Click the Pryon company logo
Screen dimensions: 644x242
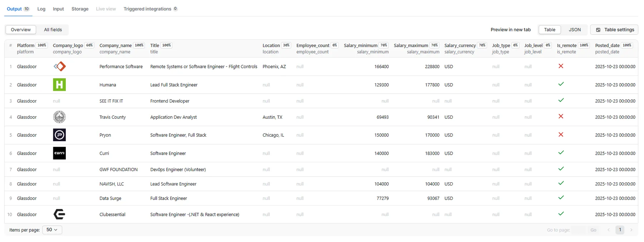pos(59,135)
